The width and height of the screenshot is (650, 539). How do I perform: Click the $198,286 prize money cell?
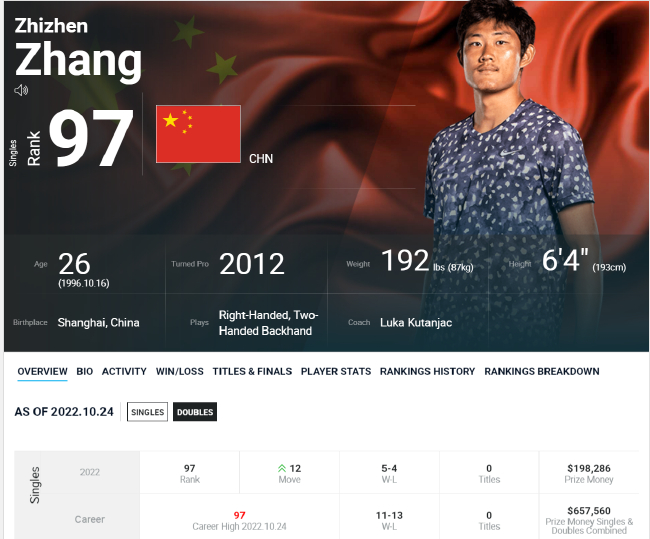click(x=589, y=473)
